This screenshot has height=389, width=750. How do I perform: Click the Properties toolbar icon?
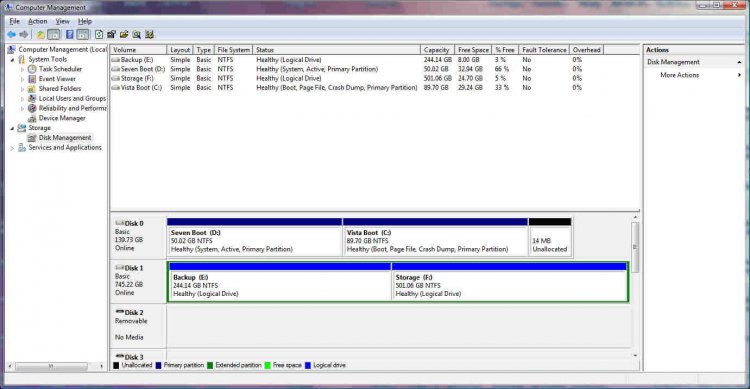click(111, 34)
